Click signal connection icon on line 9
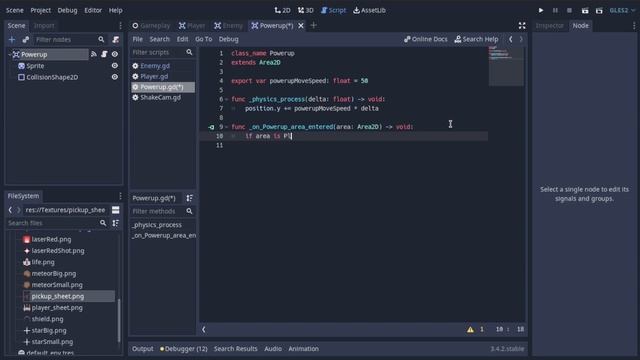Viewport: 640px width, 360px height. click(x=211, y=127)
